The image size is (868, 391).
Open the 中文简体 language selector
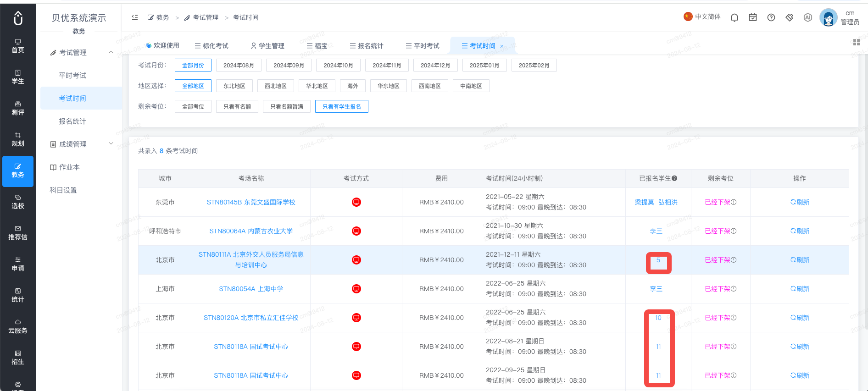click(702, 17)
